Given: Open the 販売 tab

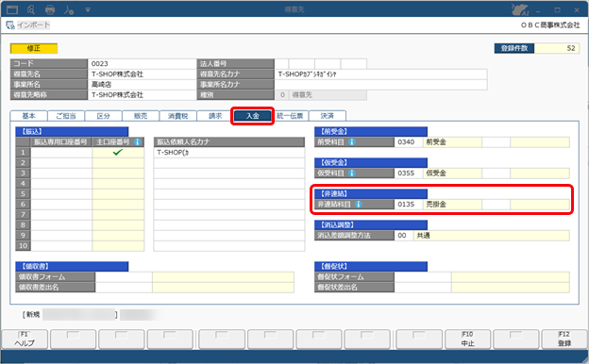Looking at the screenshot, I should (x=141, y=116).
